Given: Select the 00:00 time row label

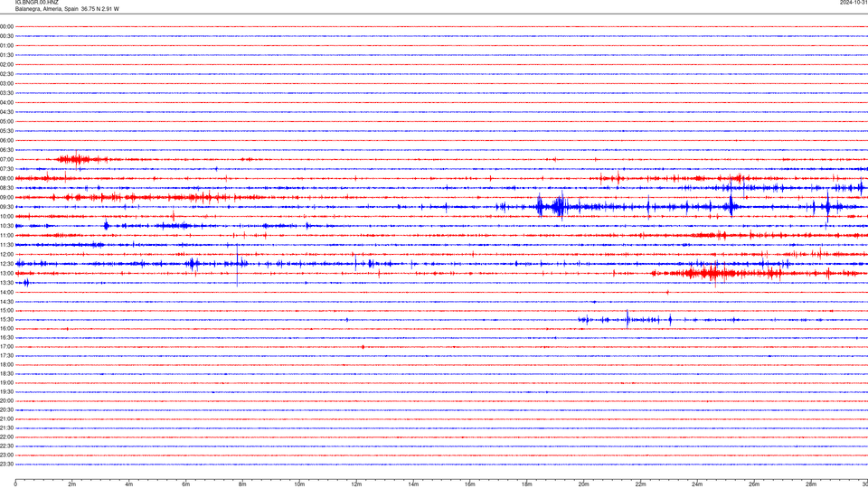Looking at the screenshot, I should [x=6, y=26].
